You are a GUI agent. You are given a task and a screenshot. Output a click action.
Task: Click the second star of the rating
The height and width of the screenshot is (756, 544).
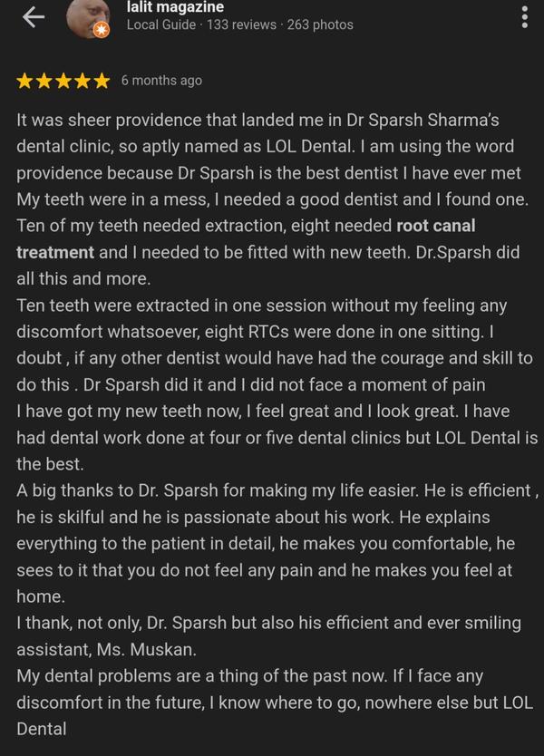click(x=44, y=81)
